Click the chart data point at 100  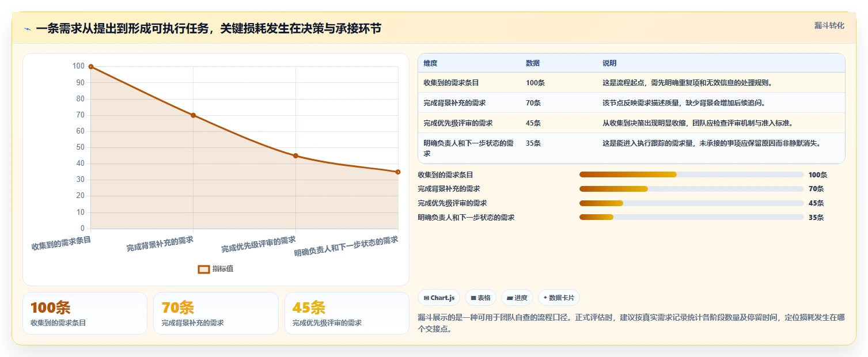click(x=91, y=67)
